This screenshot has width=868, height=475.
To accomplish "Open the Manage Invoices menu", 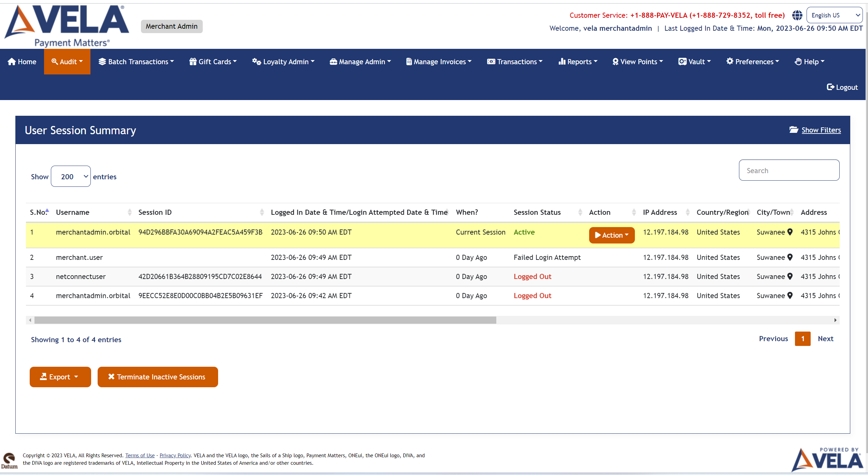I will (x=439, y=61).
